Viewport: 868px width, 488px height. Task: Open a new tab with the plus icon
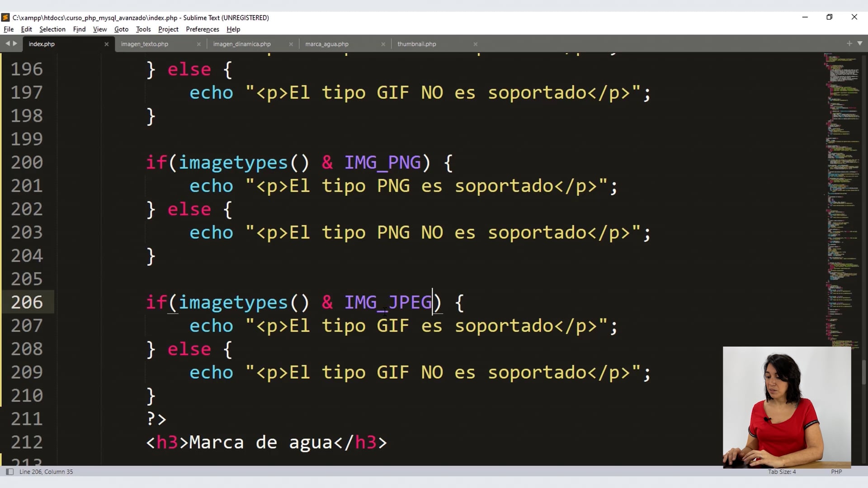click(849, 44)
